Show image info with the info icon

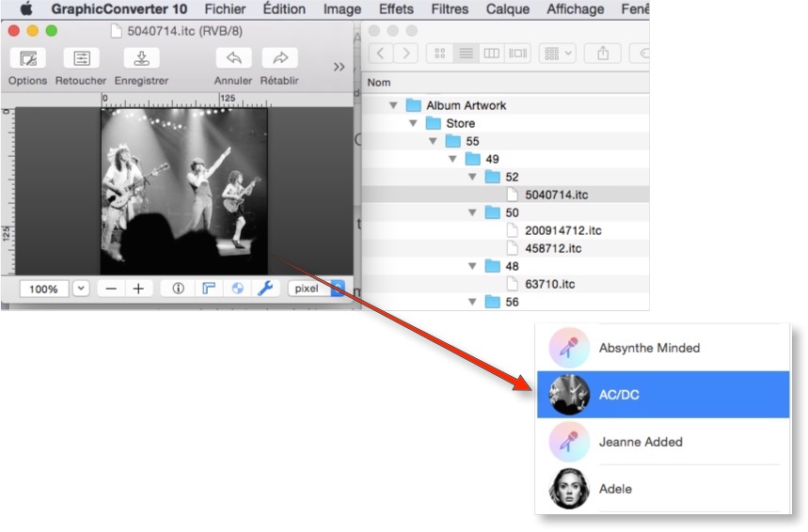point(178,289)
